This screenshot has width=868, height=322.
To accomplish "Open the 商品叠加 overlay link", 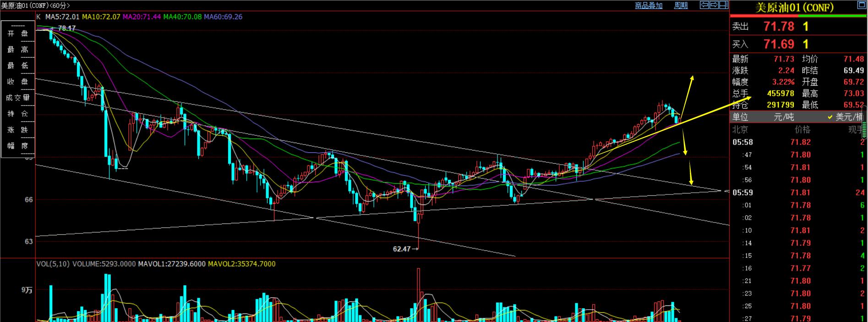I will [x=649, y=6].
